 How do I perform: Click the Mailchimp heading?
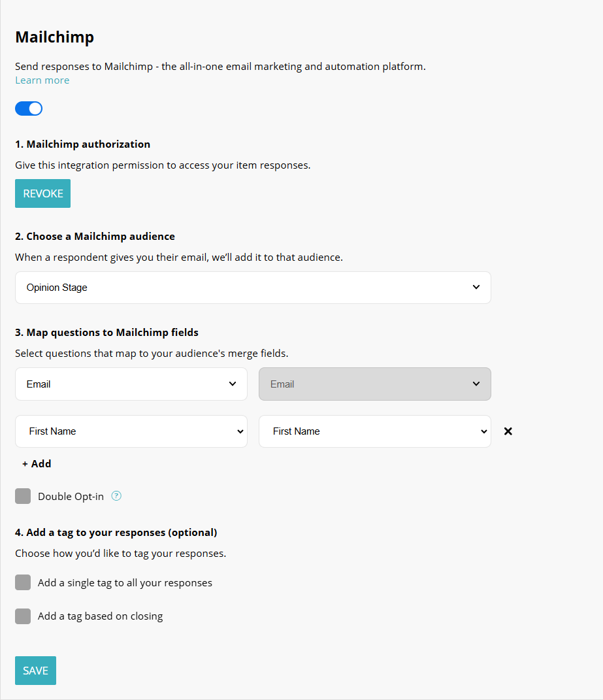tap(55, 37)
